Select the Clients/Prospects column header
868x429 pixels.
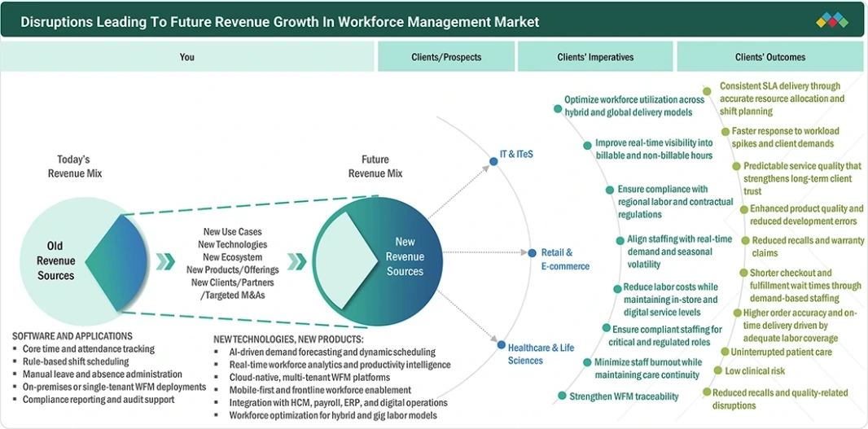446,57
